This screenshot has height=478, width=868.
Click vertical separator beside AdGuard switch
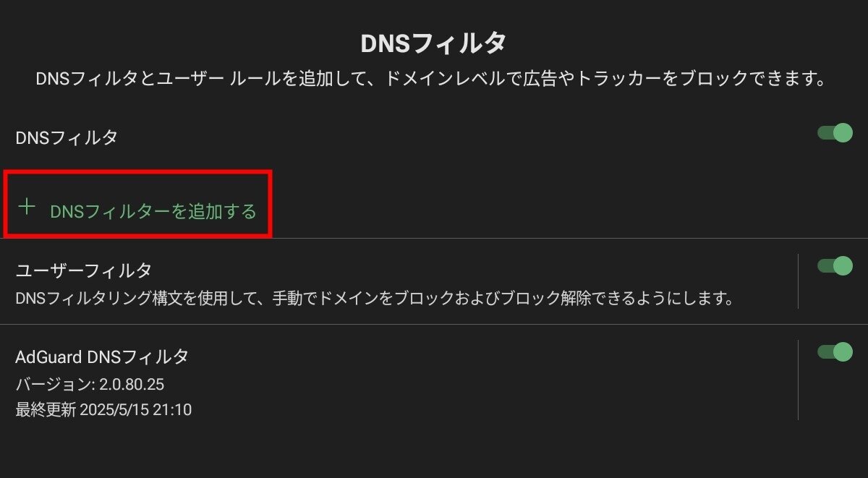(798, 380)
